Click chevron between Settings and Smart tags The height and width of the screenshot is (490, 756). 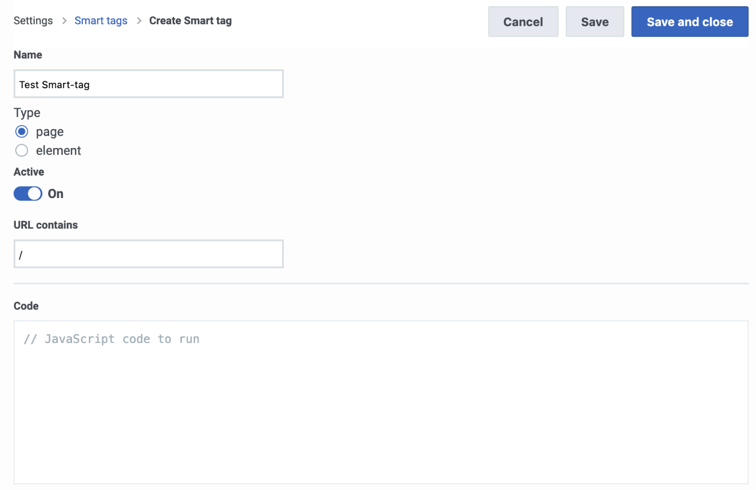64,21
